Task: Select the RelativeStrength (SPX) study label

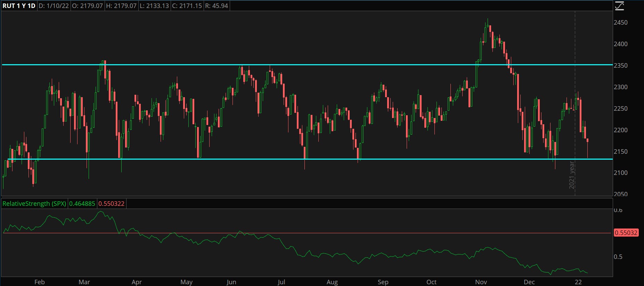Action: [x=34, y=204]
